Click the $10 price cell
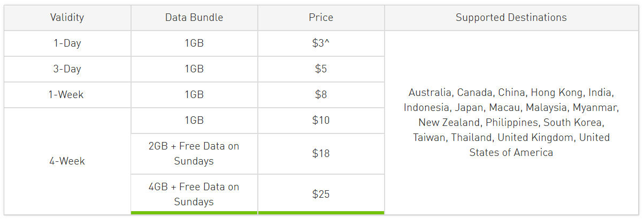 [321, 121]
